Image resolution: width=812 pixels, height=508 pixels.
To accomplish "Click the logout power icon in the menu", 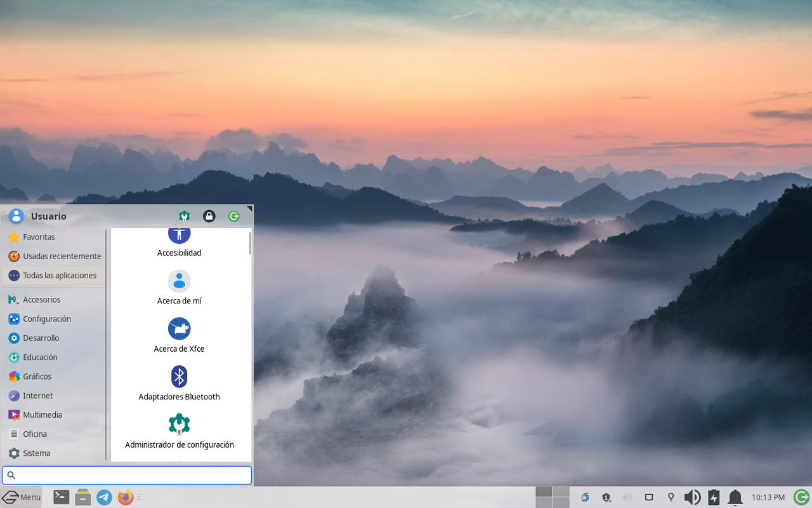I will [233, 216].
